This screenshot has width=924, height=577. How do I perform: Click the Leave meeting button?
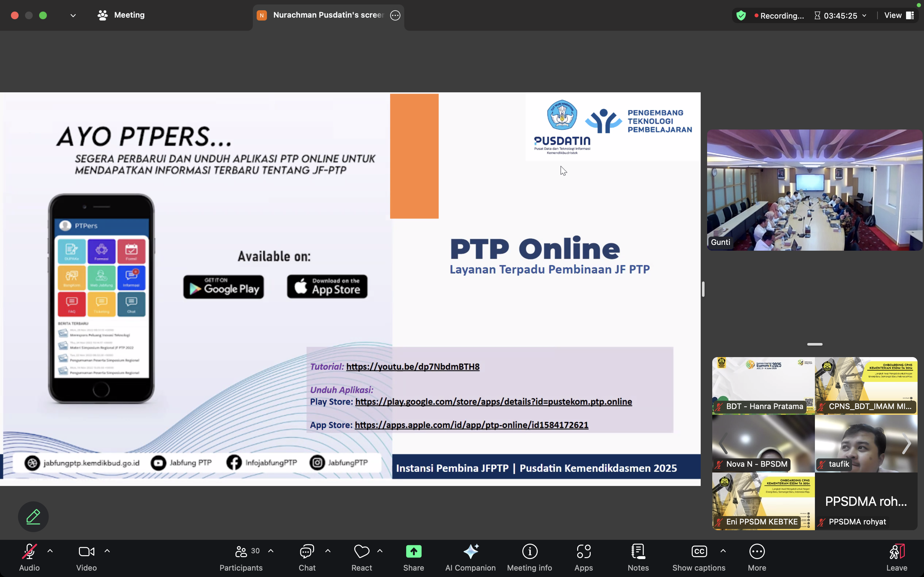pyautogui.click(x=896, y=557)
